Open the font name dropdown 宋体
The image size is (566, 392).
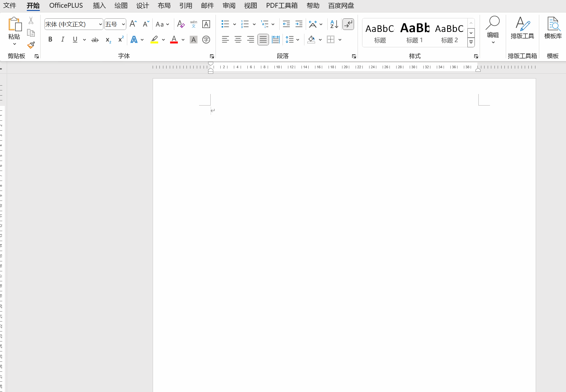click(100, 24)
